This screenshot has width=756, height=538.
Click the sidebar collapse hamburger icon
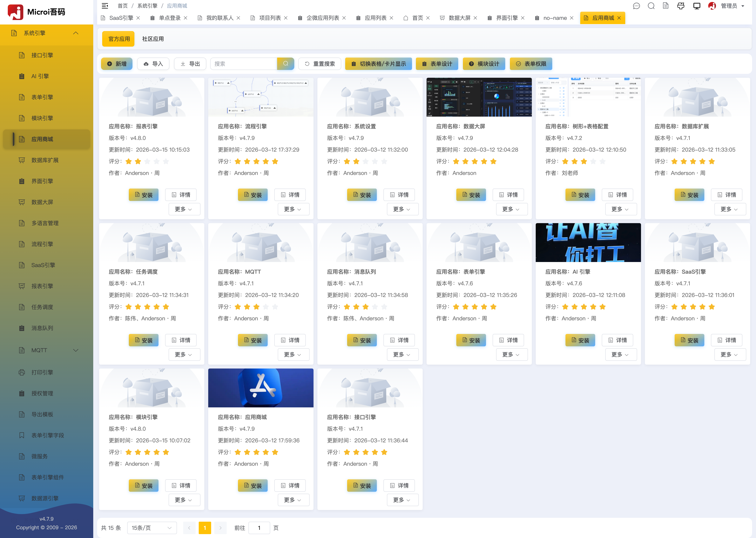pos(105,6)
